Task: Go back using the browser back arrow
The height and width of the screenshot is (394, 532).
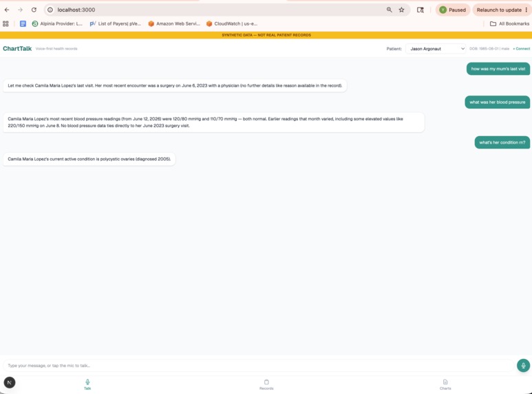Action: (x=7, y=10)
